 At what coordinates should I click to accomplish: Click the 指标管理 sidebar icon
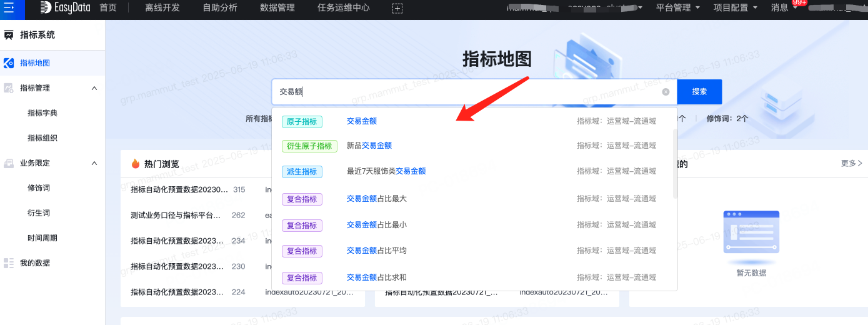9,88
